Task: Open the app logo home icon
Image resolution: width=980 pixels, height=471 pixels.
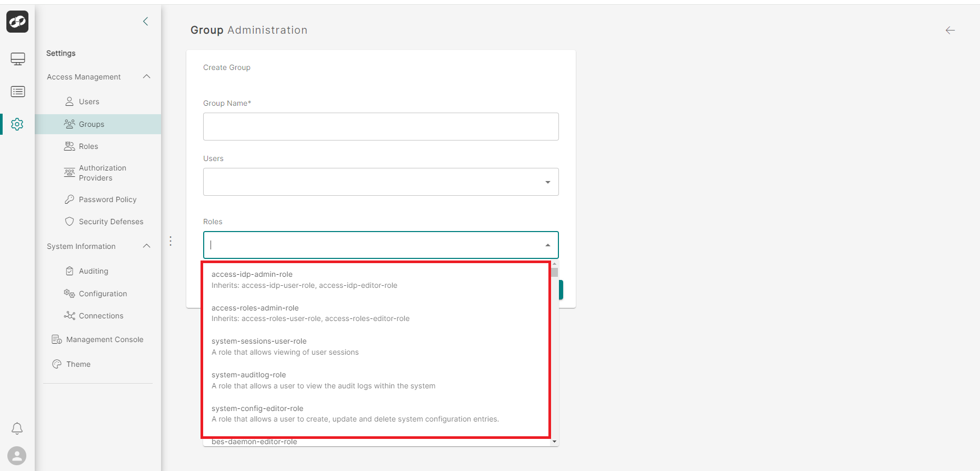Action: click(x=17, y=22)
